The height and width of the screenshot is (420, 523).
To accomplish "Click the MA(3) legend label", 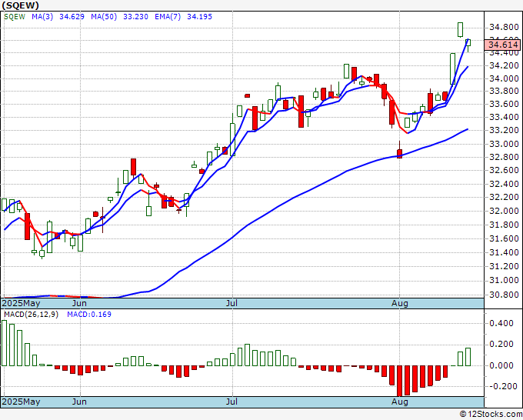I will tap(42, 17).
